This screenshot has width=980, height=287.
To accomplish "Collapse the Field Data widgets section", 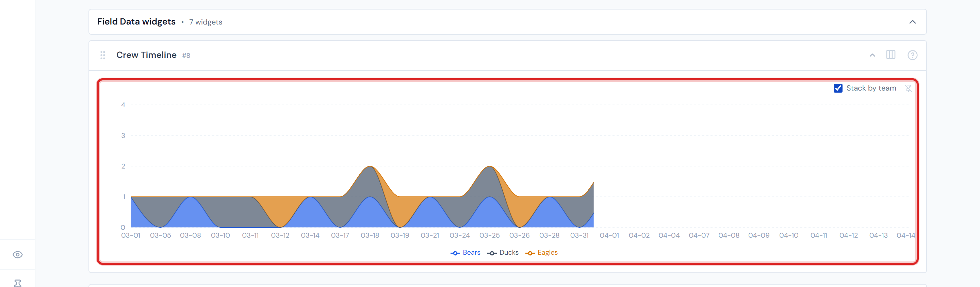I will (x=912, y=22).
